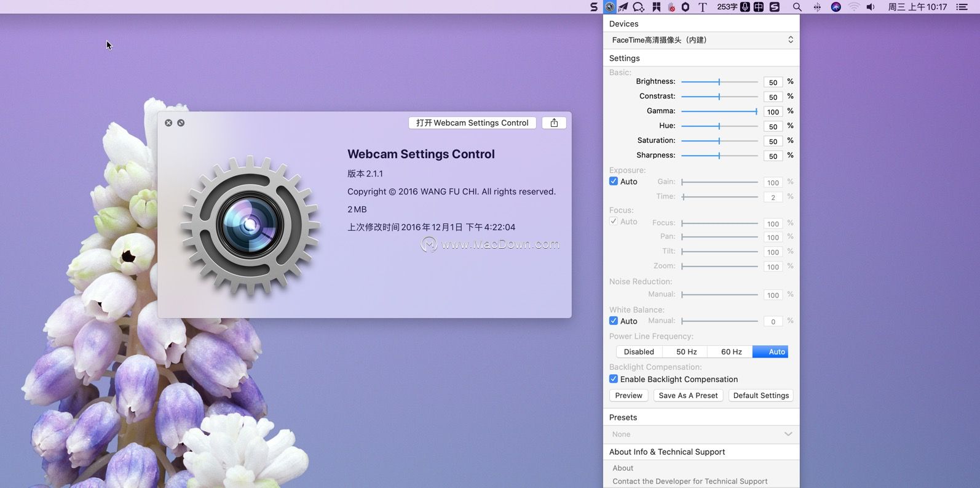Click the 253字 character count in menu bar

727,7
